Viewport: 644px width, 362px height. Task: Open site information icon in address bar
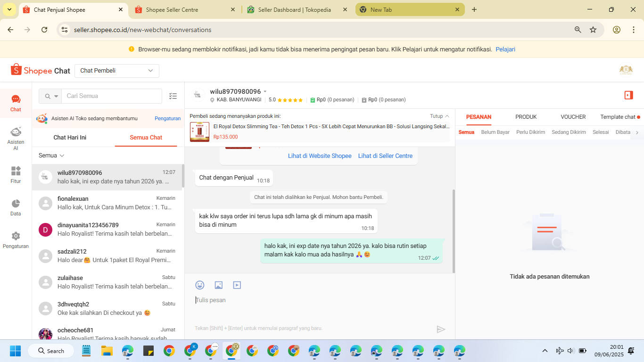pyautogui.click(x=65, y=30)
